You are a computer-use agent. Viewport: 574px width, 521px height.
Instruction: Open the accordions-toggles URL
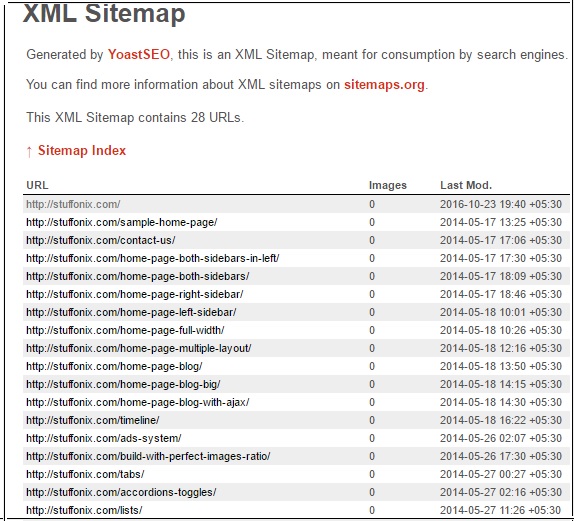point(121,492)
